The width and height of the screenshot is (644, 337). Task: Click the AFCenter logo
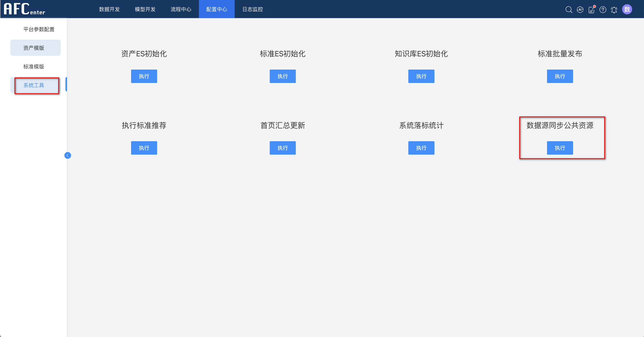click(x=24, y=9)
